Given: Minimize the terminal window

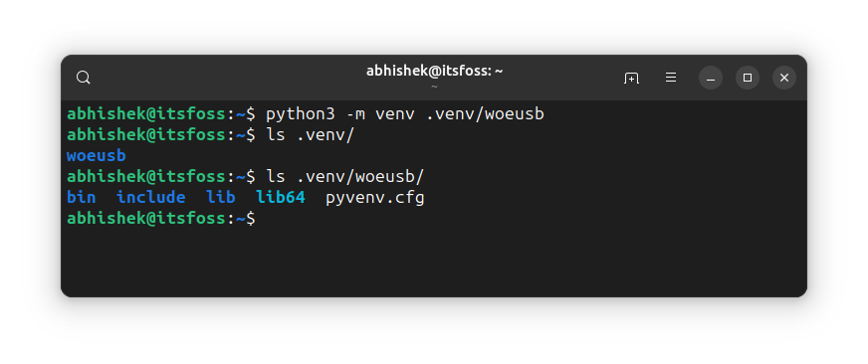Looking at the screenshot, I should coord(711,78).
